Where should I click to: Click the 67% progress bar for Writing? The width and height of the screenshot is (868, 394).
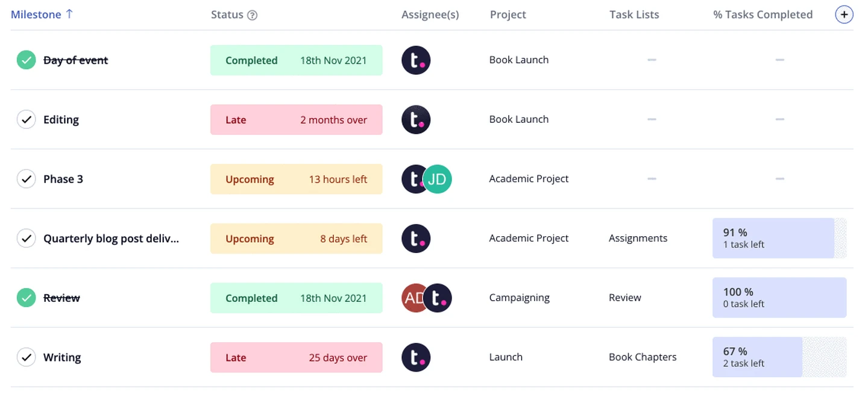tap(779, 357)
